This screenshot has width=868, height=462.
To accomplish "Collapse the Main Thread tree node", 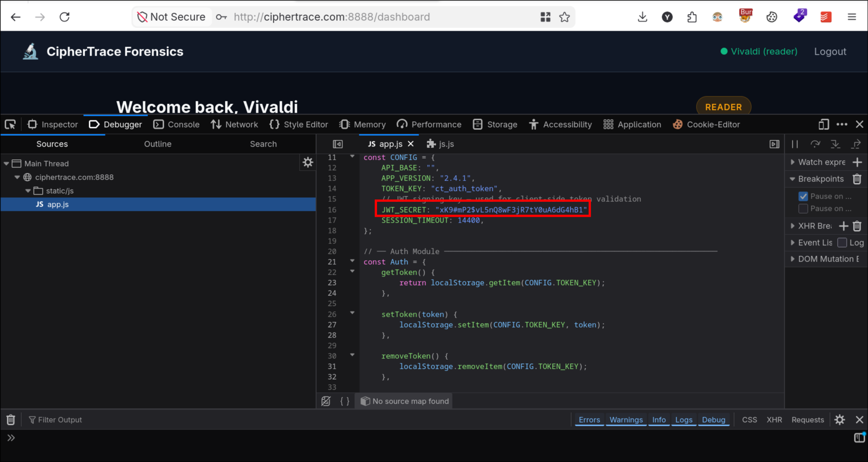I will (6, 163).
